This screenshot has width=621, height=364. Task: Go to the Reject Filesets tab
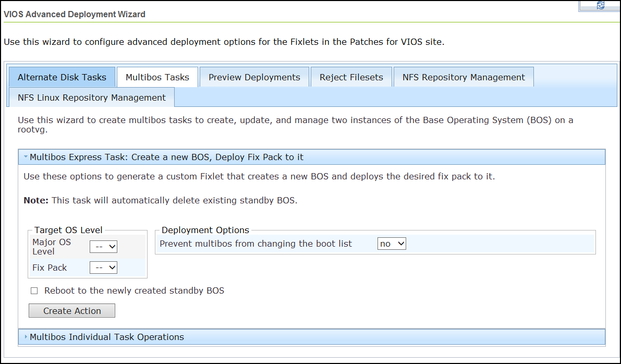351,77
